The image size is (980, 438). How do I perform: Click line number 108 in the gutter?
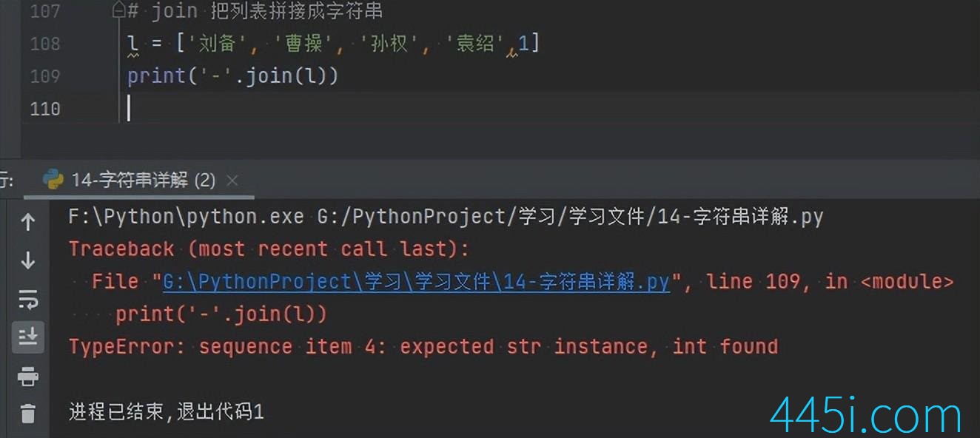pyautogui.click(x=45, y=44)
